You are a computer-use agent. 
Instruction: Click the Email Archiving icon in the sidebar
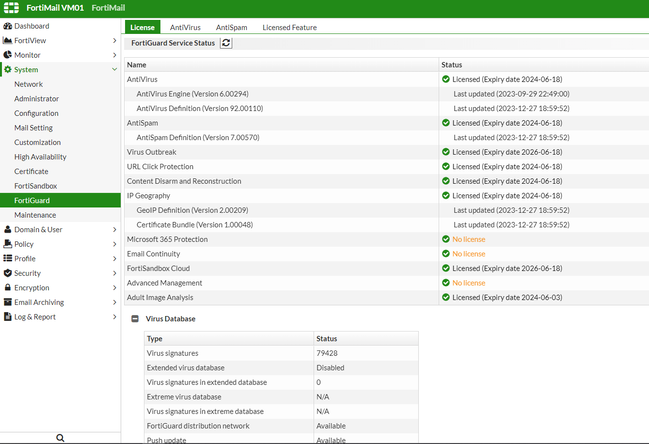(8, 302)
